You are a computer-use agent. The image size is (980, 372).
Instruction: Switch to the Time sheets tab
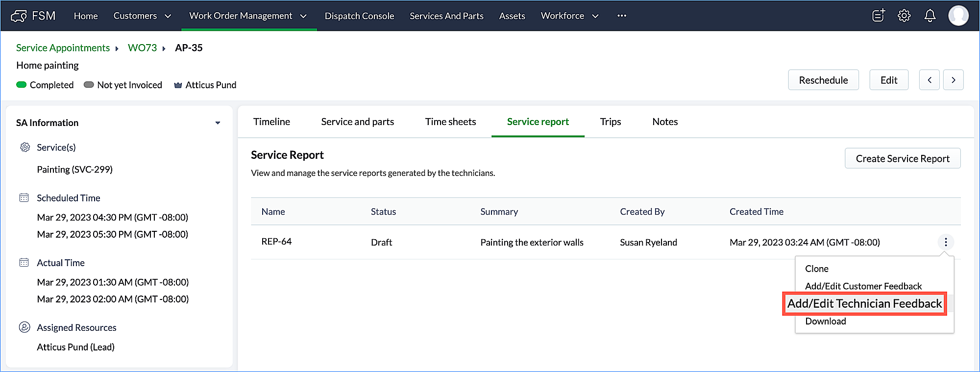click(x=450, y=122)
